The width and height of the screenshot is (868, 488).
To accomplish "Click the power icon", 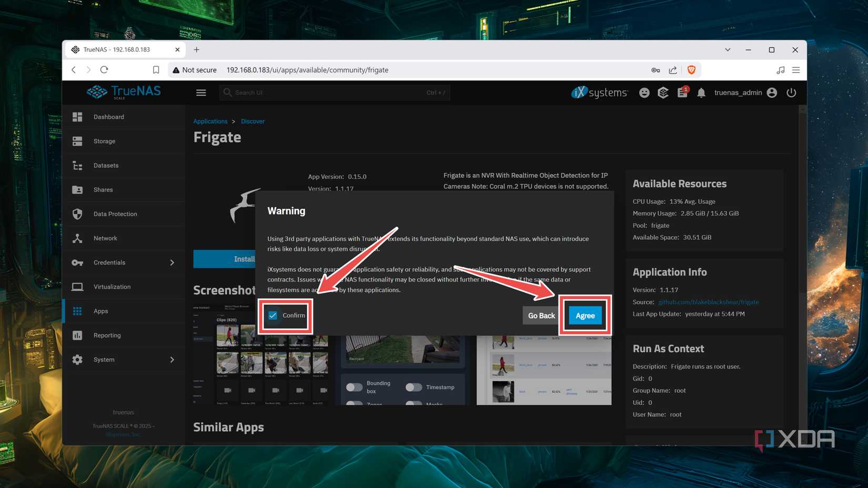I will tap(791, 93).
